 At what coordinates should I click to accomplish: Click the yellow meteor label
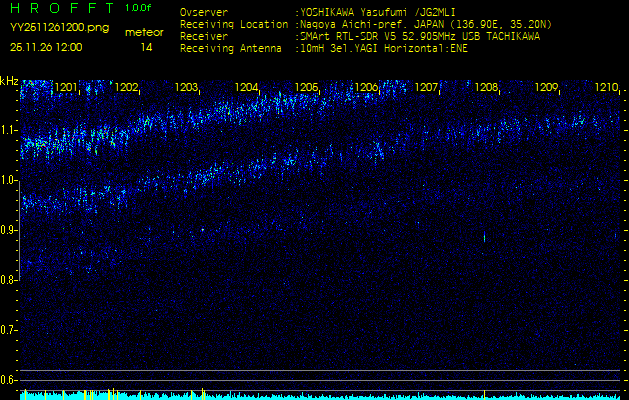pyautogui.click(x=144, y=32)
